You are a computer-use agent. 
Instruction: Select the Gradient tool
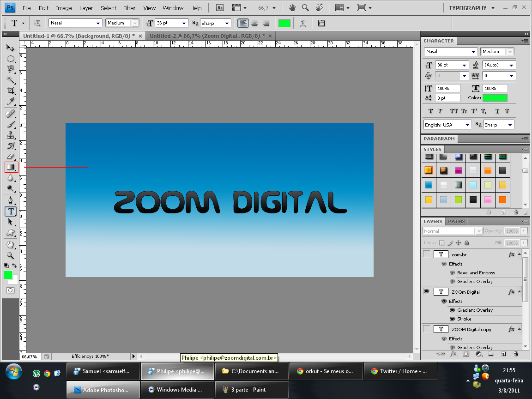(x=11, y=167)
